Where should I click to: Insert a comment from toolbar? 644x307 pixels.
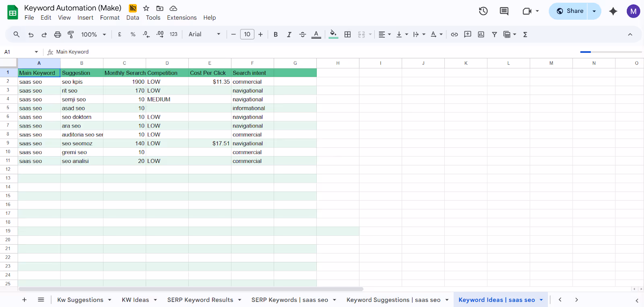(x=468, y=35)
